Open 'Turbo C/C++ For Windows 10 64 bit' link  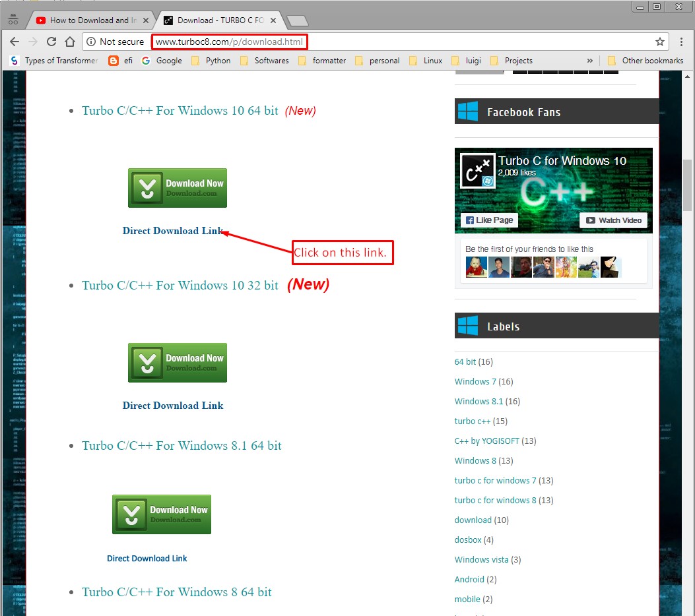(x=180, y=110)
